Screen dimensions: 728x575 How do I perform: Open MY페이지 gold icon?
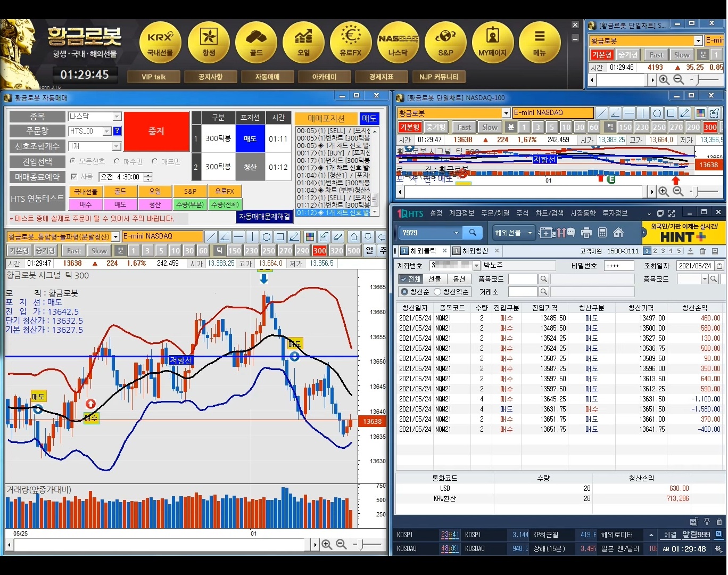493,43
